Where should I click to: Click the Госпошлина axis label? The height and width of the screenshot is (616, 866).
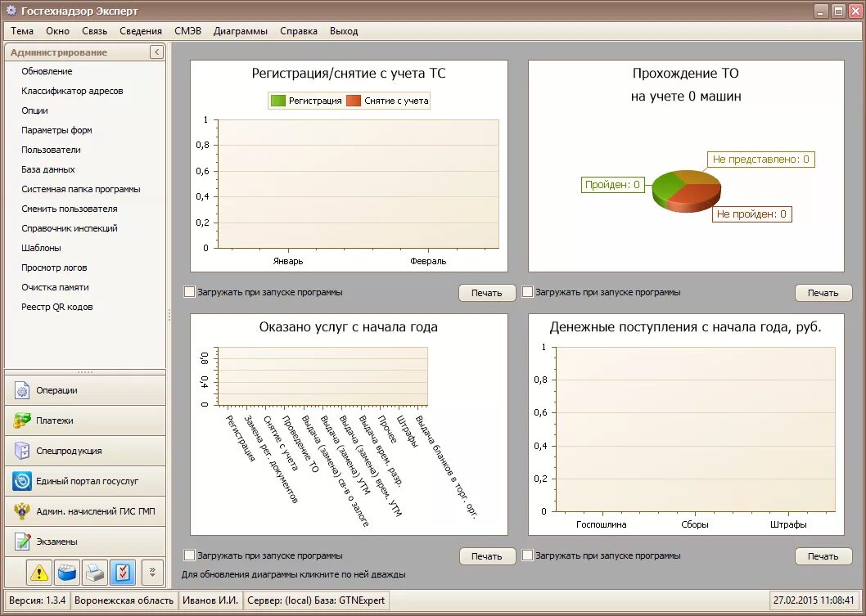601,524
